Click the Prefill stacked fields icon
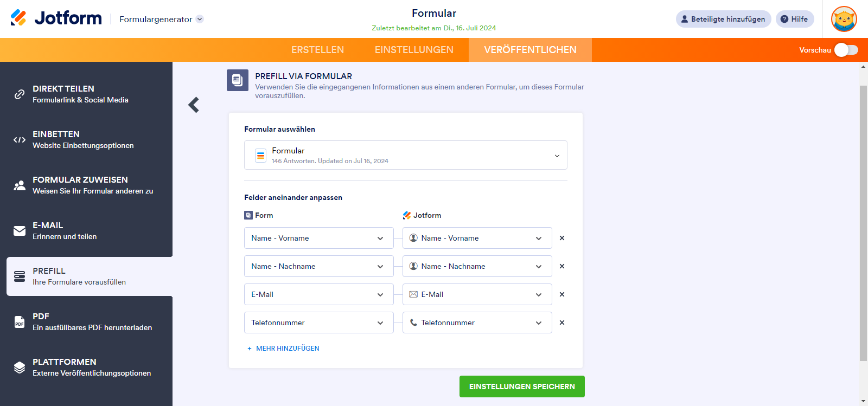868x406 pixels. (x=20, y=276)
